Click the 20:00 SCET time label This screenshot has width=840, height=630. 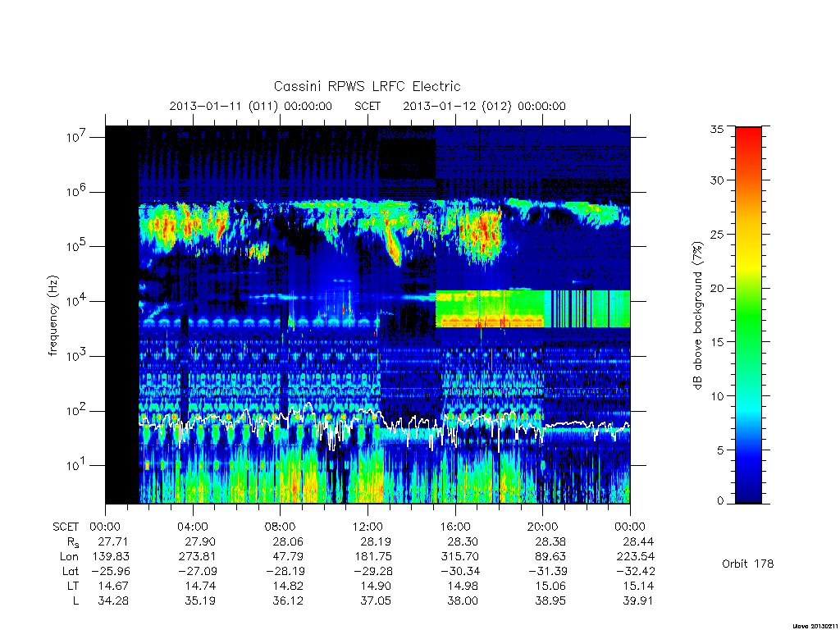coord(543,527)
